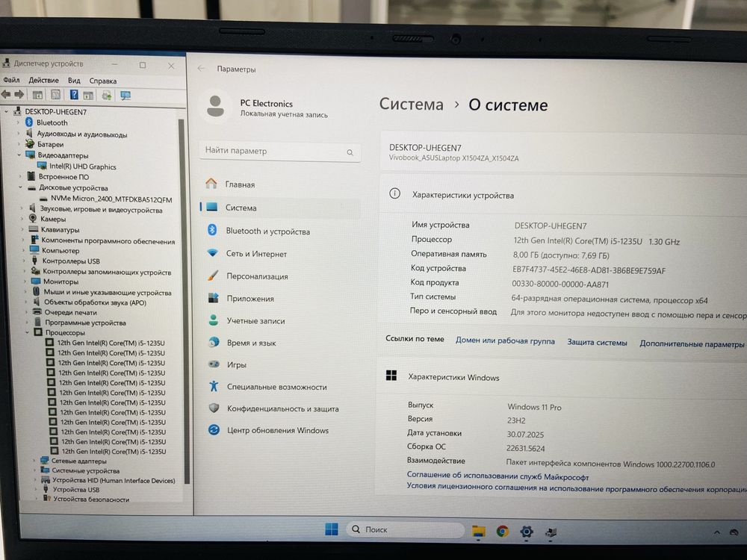Expand the Контроллеры USB node

pyautogui.click(x=25, y=261)
